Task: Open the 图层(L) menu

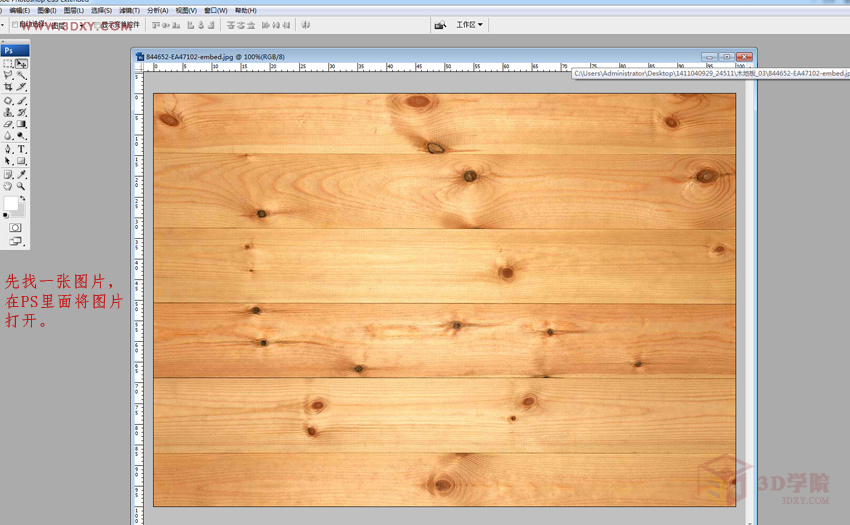Action: pyautogui.click(x=74, y=10)
